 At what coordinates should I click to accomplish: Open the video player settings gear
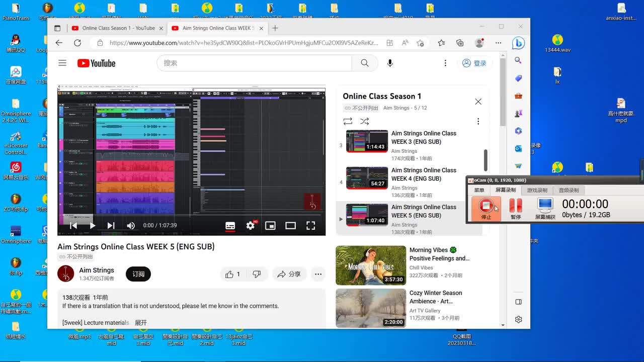click(x=251, y=226)
